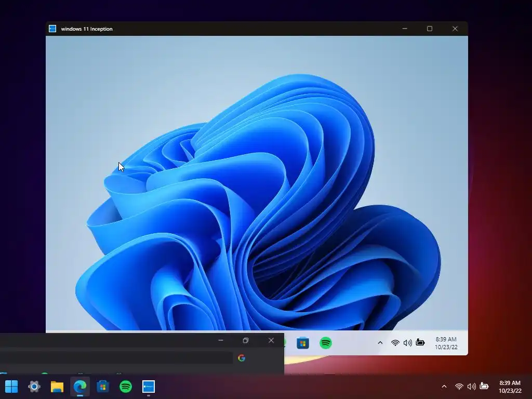The height and width of the screenshot is (399, 532).
Task: Click the Inception app icon on host taskbar
Action: tap(149, 386)
